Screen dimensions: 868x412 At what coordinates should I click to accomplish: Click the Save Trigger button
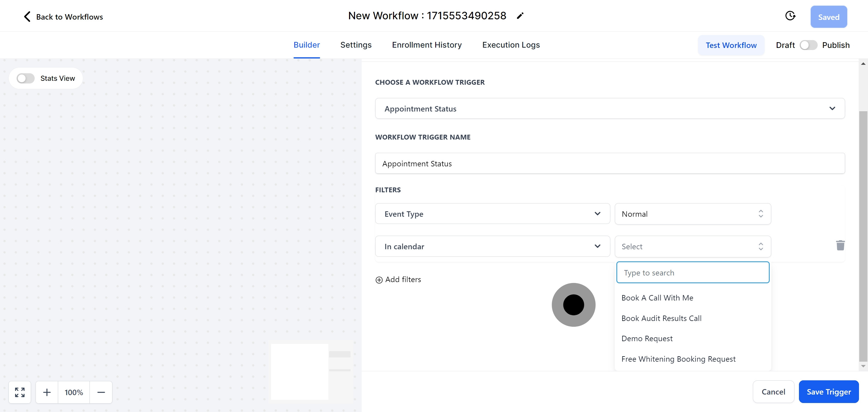click(828, 392)
